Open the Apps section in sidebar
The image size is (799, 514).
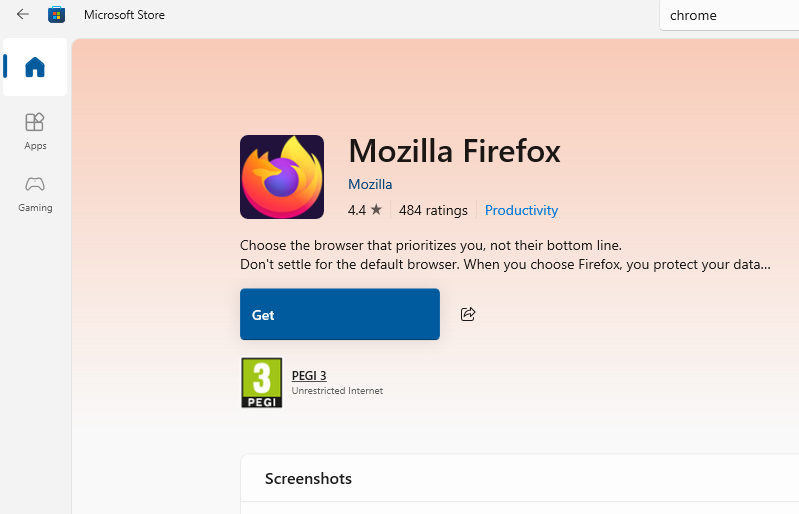pos(35,130)
